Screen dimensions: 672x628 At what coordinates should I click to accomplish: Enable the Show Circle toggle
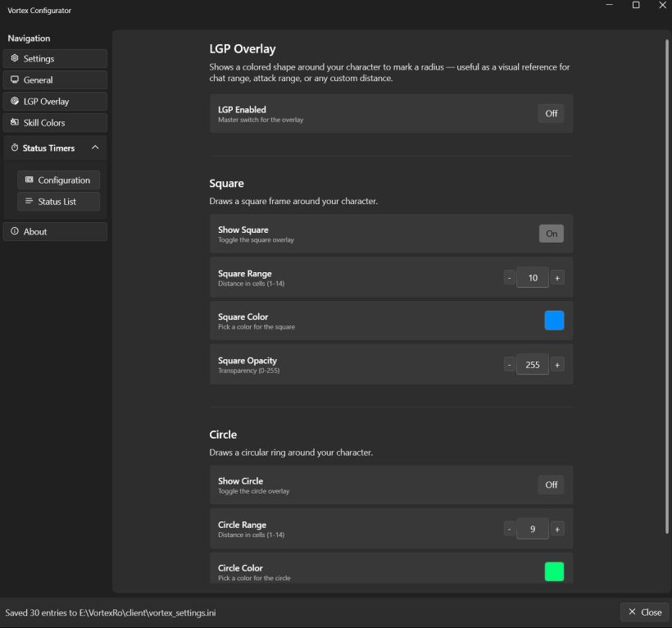coord(552,485)
